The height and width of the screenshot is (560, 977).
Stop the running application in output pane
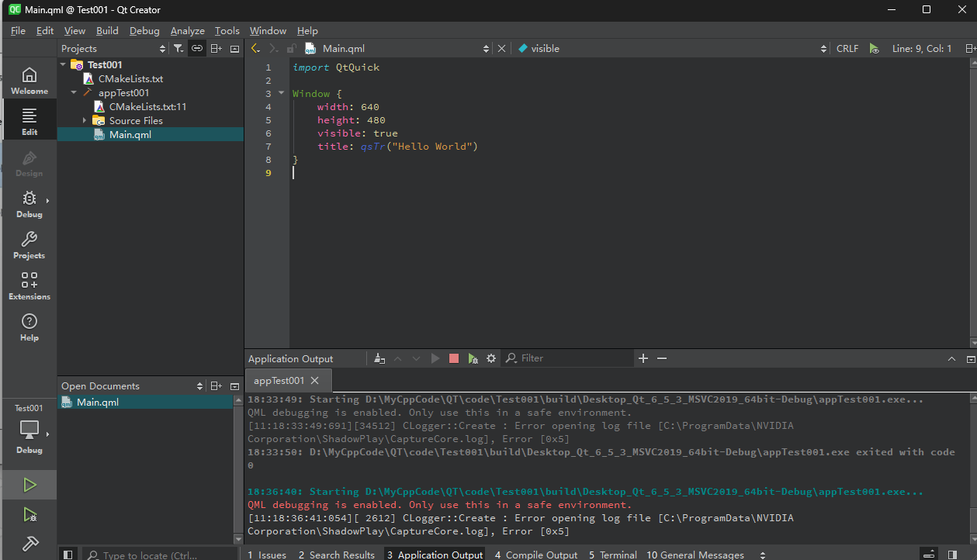coord(454,358)
